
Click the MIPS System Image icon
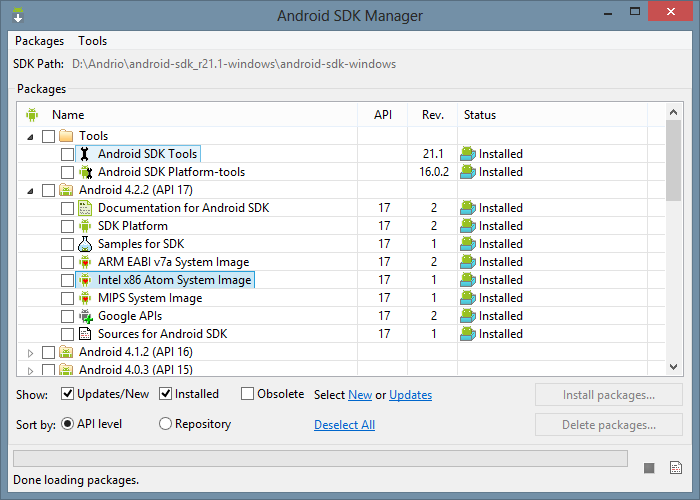tap(85, 298)
